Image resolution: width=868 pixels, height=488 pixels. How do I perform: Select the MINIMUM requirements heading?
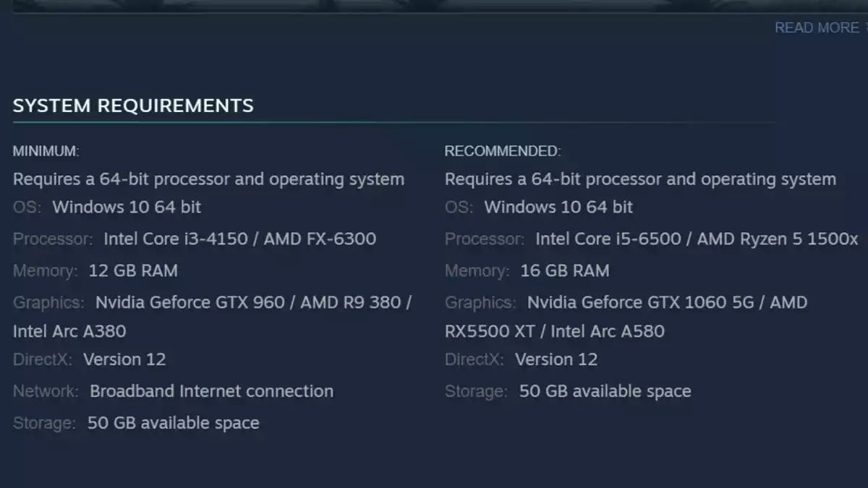click(x=46, y=151)
